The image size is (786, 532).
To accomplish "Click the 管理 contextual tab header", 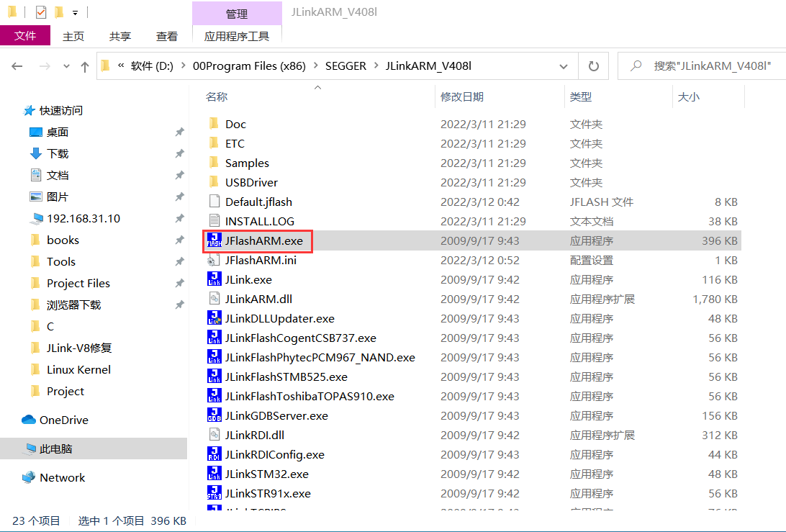I will tap(237, 14).
